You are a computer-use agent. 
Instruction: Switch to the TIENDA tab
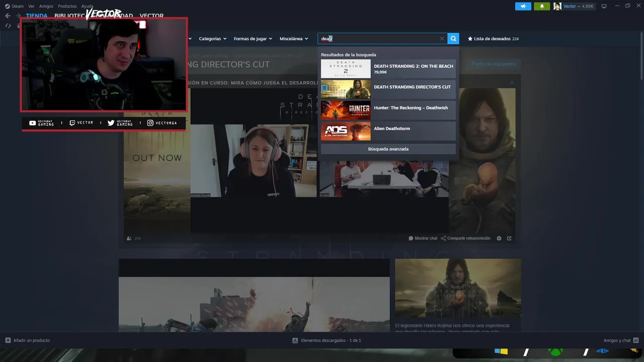pos(36,16)
